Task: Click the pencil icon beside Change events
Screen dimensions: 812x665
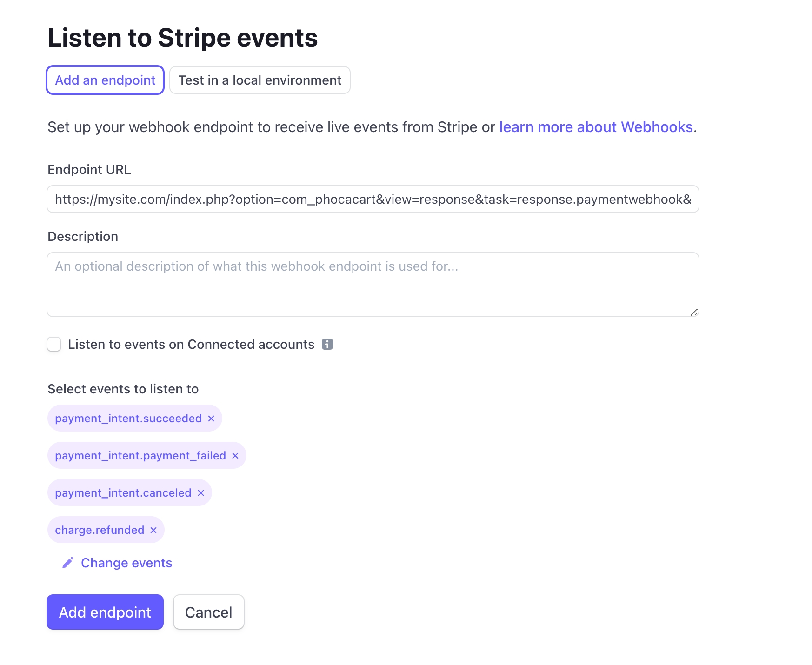Action: point(68,563)
